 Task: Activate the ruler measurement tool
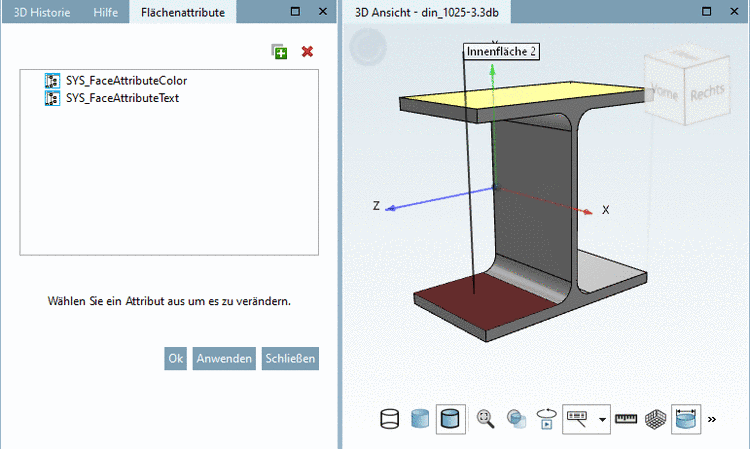click(x=626, y=419)
